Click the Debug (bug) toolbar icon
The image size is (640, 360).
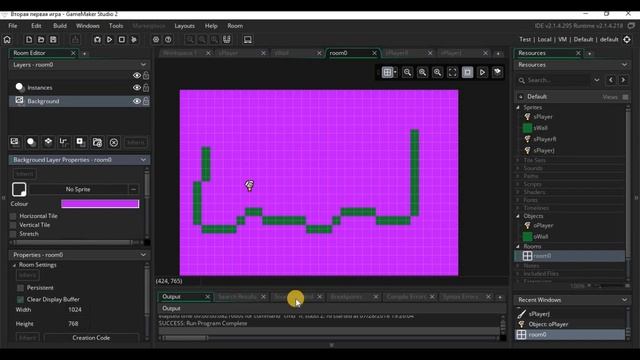[x=97, y=40]
